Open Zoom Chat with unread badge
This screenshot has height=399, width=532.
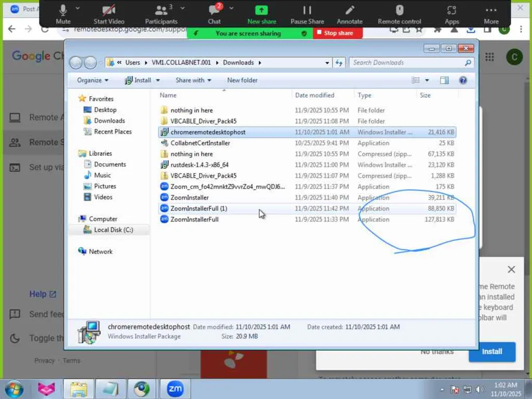pos(215,15)
